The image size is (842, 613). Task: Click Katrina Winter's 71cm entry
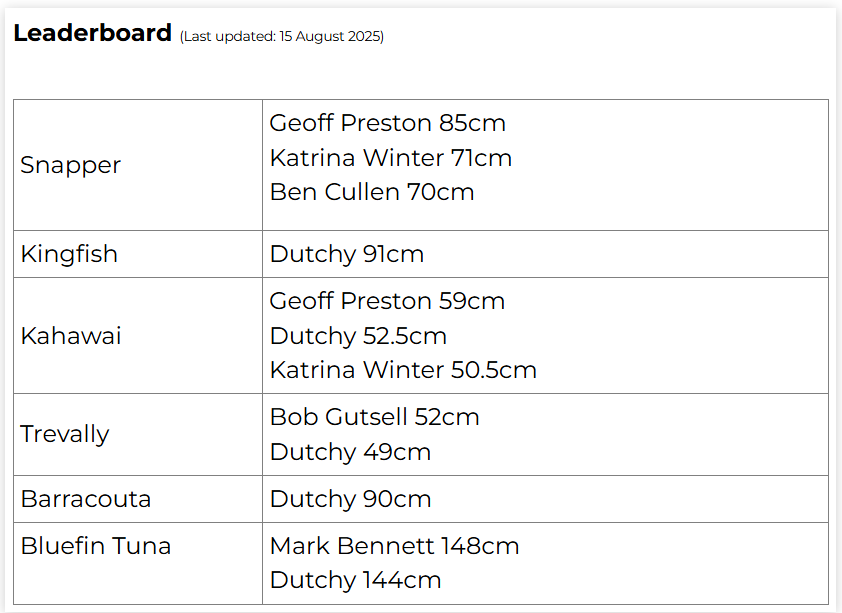(x=390, y=158)
